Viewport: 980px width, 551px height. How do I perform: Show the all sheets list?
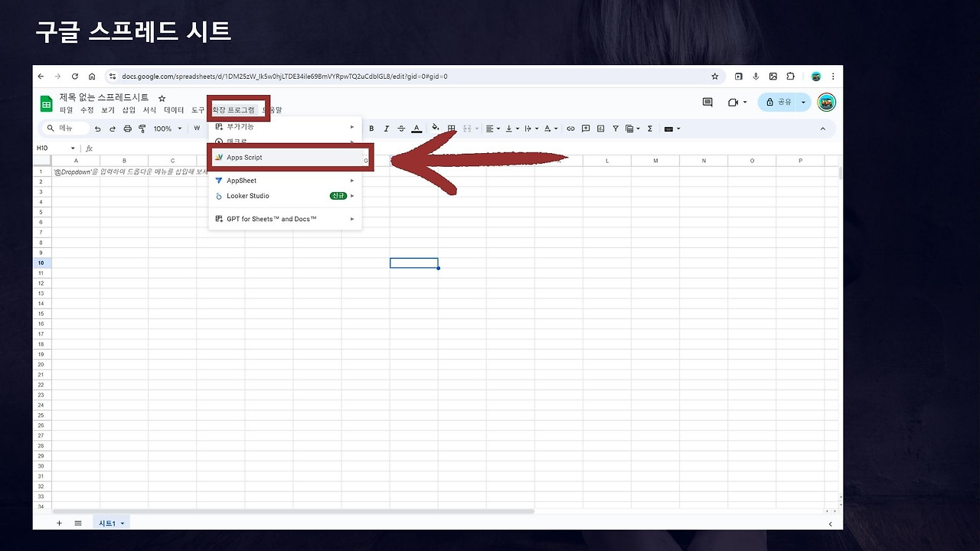pos(77,523)
